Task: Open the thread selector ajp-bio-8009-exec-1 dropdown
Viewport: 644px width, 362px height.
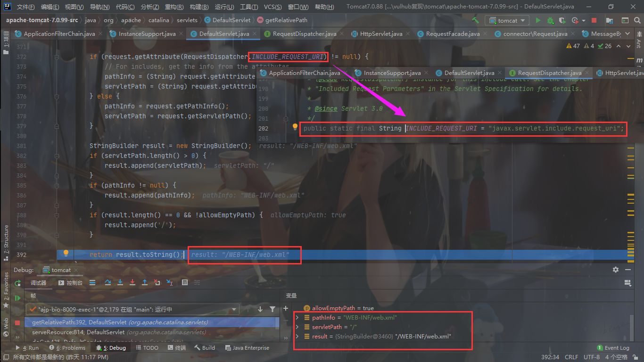Action: pyautogui.click(x=132, y=309)
